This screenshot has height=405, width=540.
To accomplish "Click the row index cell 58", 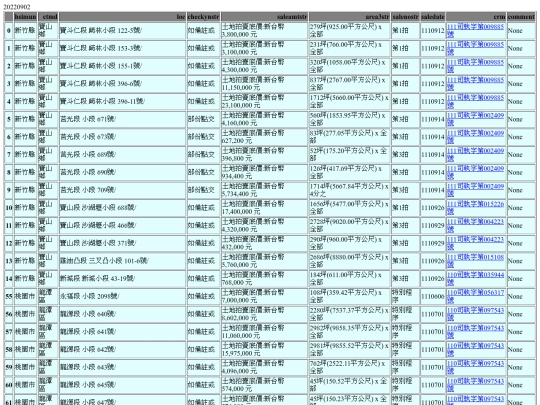I will click(x=9, y=350).
